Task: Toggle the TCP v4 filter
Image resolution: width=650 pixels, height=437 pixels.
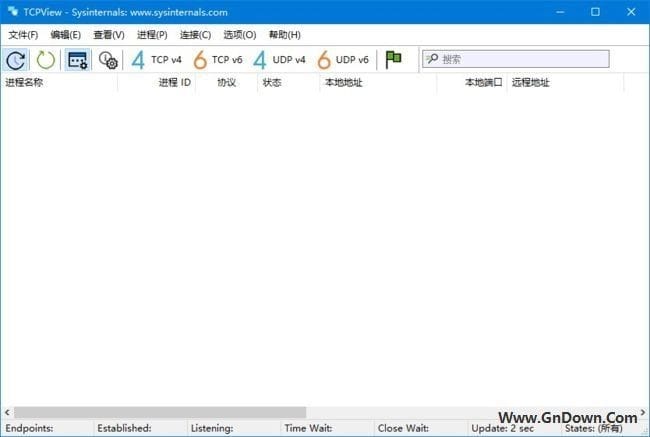Action: [157, 60]
